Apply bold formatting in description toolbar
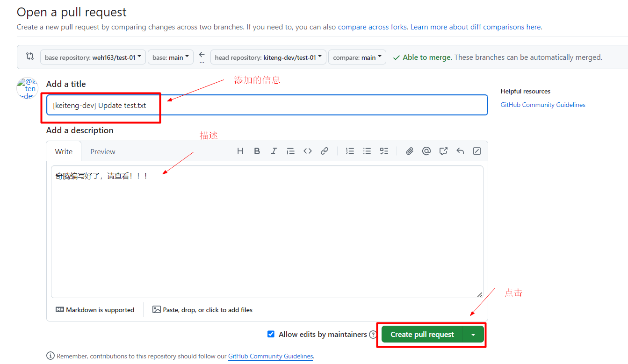The width and height of the screenshot is (628, 364). 257,151
